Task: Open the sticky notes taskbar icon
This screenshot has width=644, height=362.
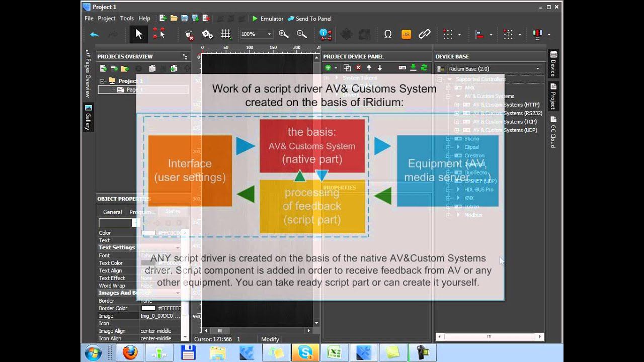Action: click(393, 353)
